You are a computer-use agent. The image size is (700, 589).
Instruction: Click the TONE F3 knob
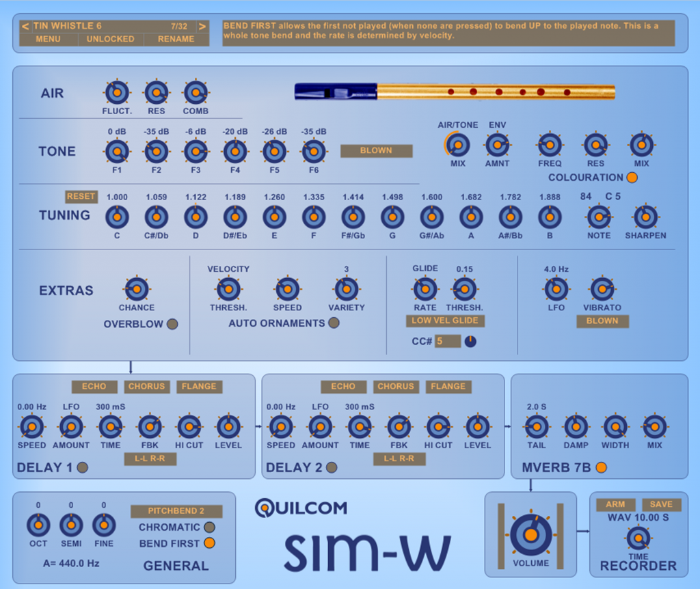[x=196, y=151]
